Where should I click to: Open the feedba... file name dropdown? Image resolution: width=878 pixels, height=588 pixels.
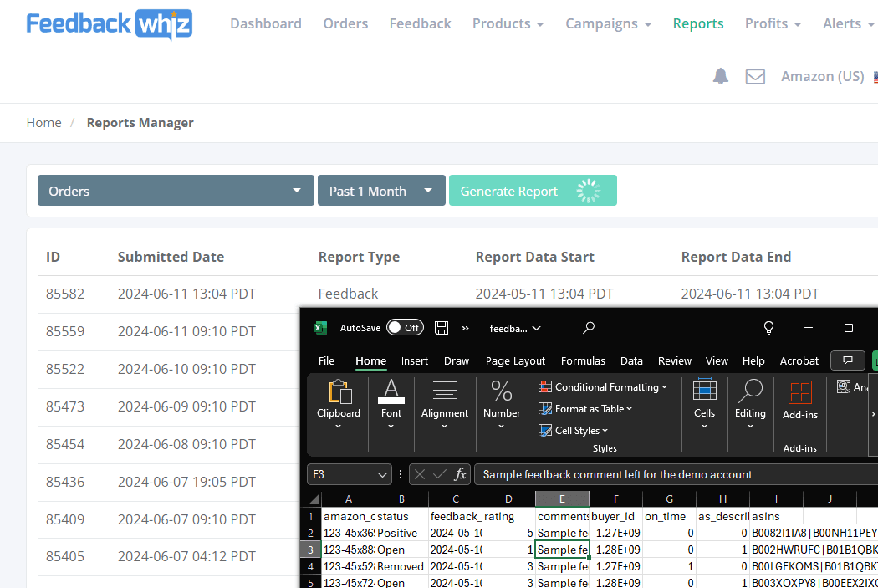[515, 328]
